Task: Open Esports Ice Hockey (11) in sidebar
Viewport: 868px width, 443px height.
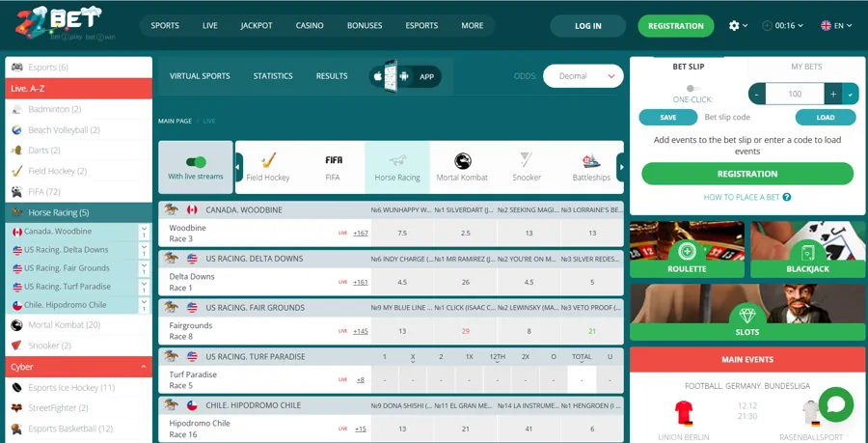Action: point(79,388)
